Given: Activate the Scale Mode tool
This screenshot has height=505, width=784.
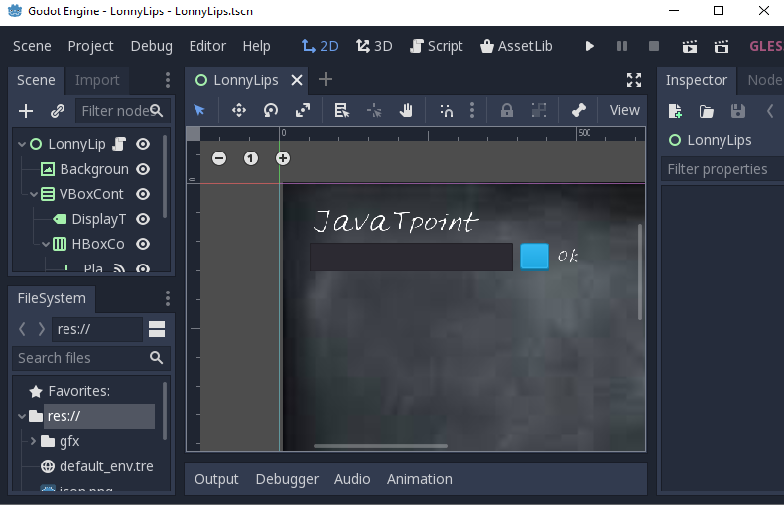Looking at the screenshot, I should point(303,110).
